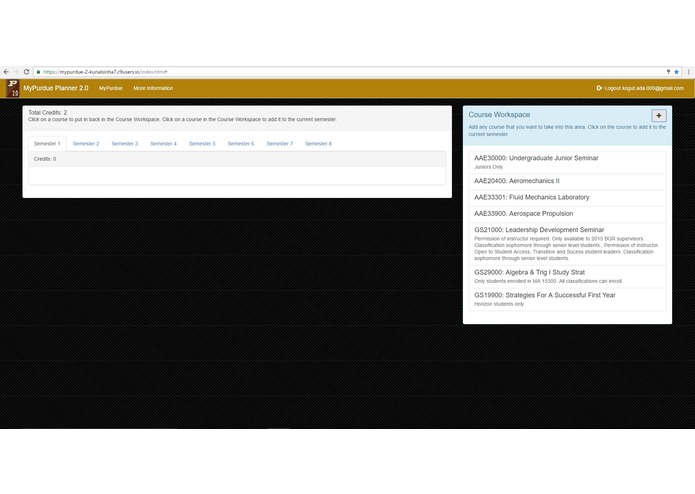
Task: Add AAE33301 Fluid Mechanics Laboratory course
Action: [x=567, y=198]
